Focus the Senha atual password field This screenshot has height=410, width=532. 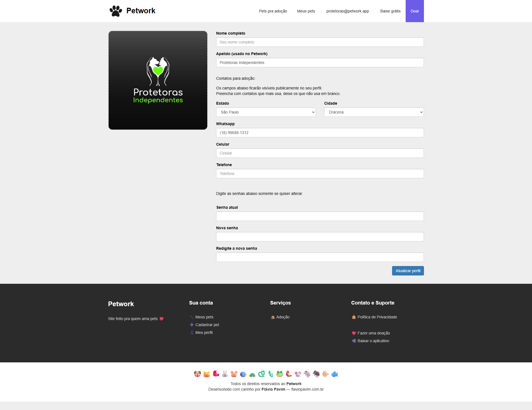(x=320, y=216)
